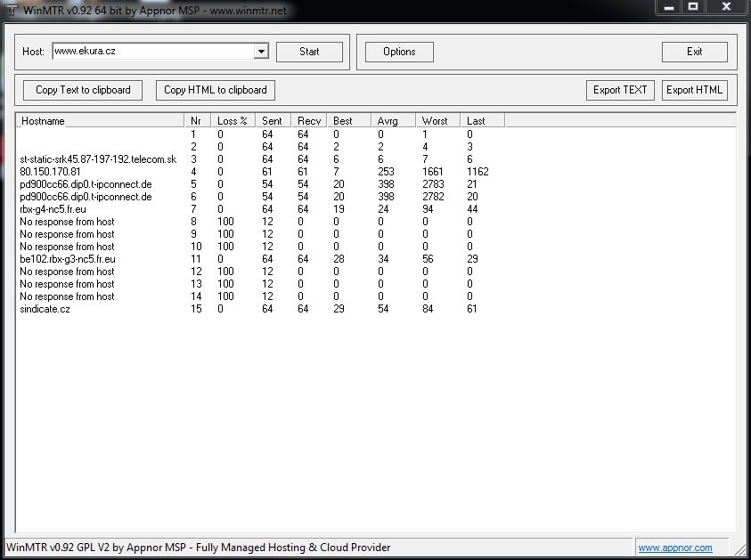The width and height of the screenshot is (751, 560).
Task: Click Export TEXT button
Action: pos(620,90)
